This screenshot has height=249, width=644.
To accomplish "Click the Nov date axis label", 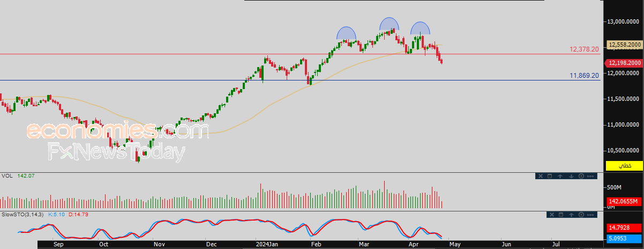I will [x=159, y=244].
